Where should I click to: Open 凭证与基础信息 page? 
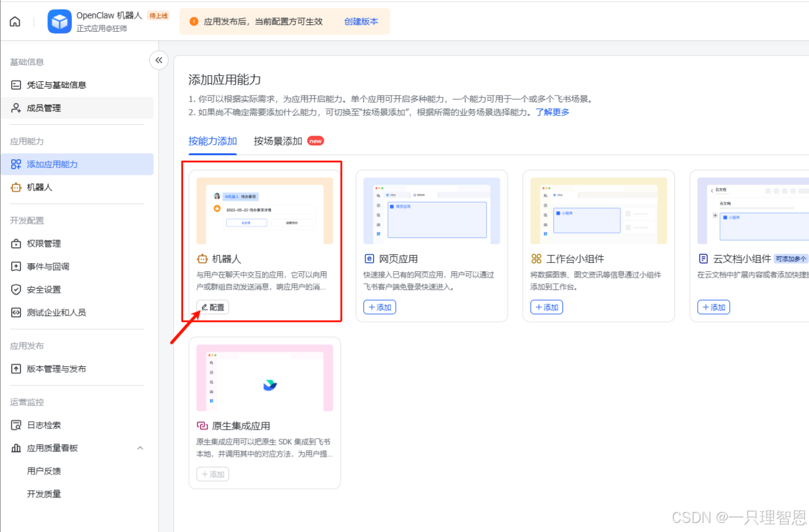[77, 85]
